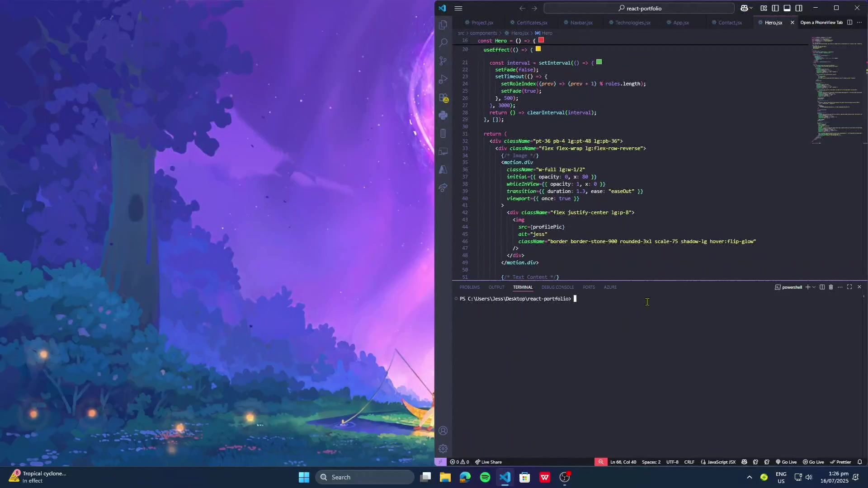Open the Customize Layout control
The width and height of the screenshot is (868, 488).
pyautogui.click(x=764, y=8)
